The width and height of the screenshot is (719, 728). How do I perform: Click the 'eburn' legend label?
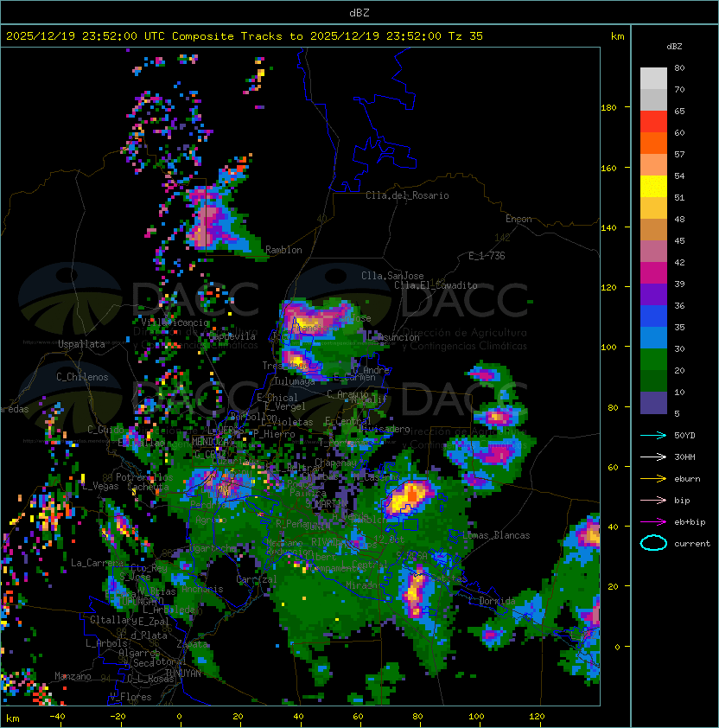click(x=687, y=479)
